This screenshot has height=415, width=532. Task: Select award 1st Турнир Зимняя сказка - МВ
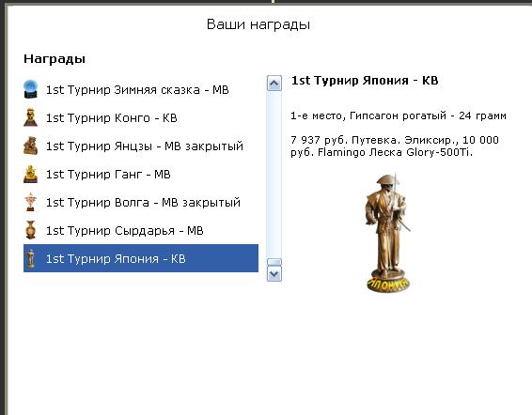(x=141, y=89)
